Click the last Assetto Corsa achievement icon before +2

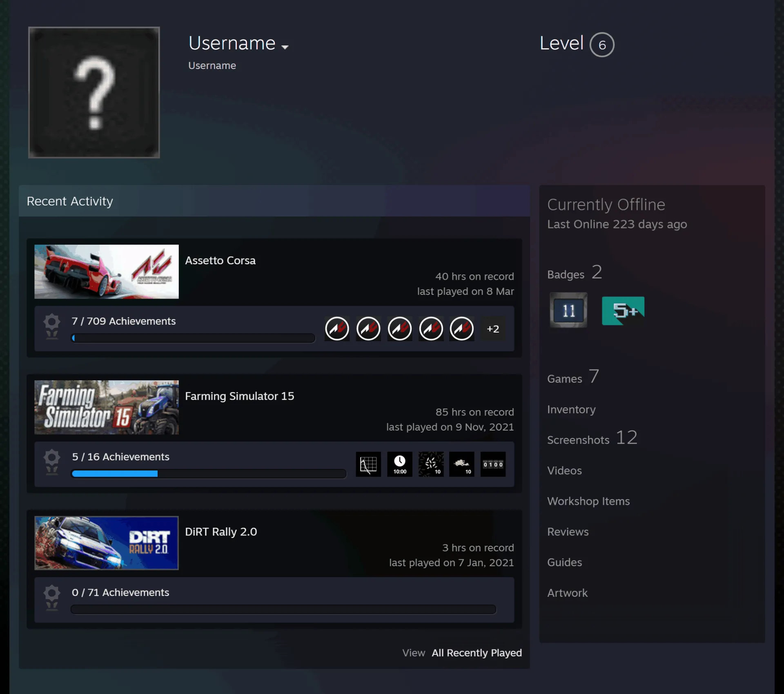(x=462, y=328)
